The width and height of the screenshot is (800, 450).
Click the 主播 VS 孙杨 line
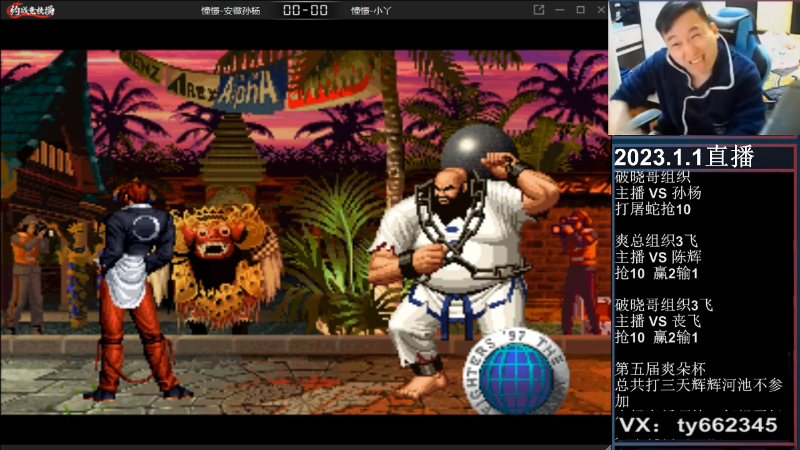click(658, 193)
